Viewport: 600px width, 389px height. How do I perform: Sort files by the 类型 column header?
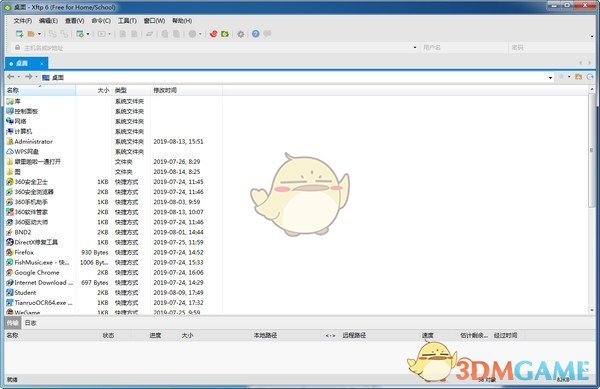(x=131, y=90)
